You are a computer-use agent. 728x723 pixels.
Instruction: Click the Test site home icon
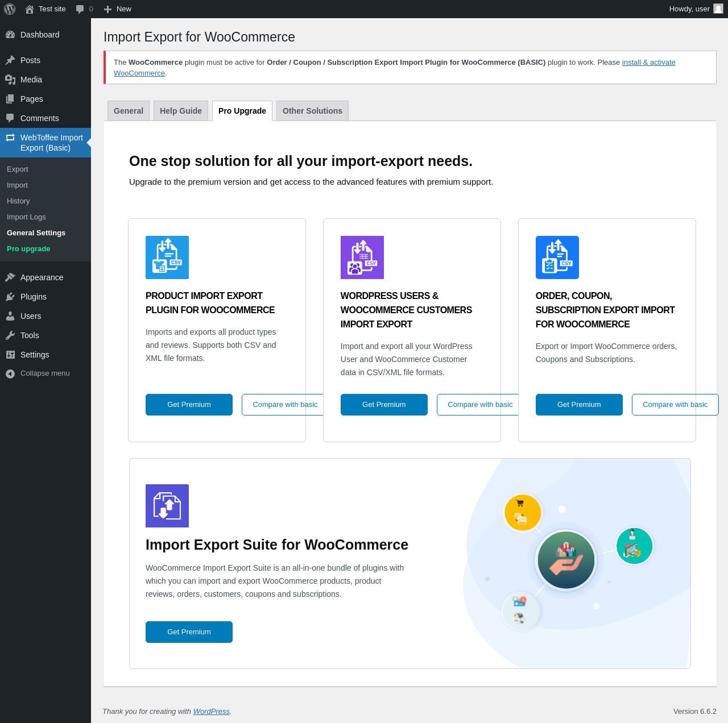[x=30, y=9]
